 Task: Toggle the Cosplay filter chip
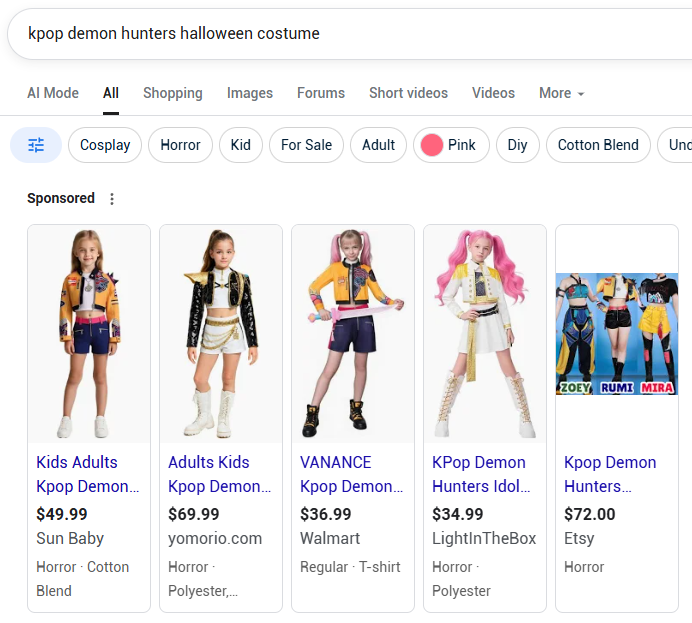pyautogui.click(x=105, y=145)
